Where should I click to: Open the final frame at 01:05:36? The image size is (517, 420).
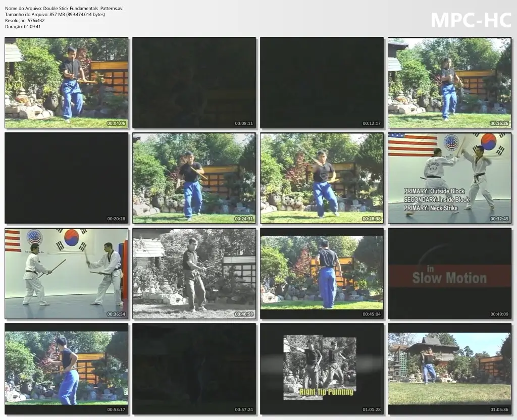coord(449,369)
